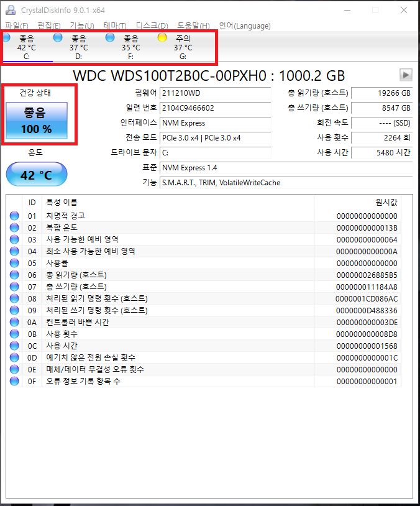Click status orb for 08 처리된 읽기 명령 횟수
The height and width of the screenshot is (506, 420).
click(14, 298)
